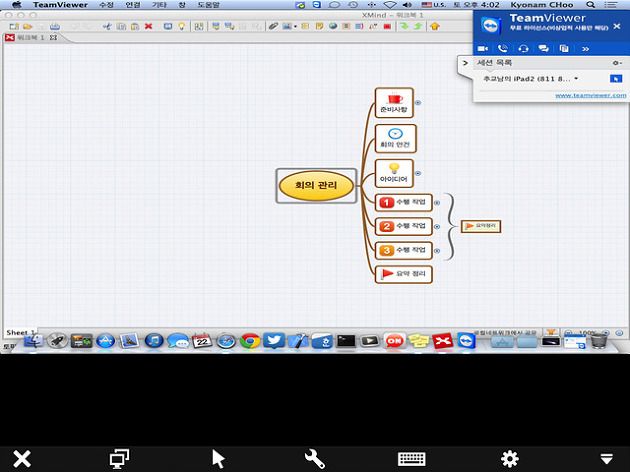The image size is (630, 472).
Task: Open the Trash in the dock
Action: 599,341
